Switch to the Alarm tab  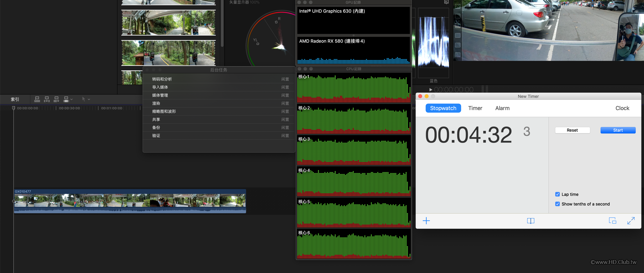coord(502,108)
